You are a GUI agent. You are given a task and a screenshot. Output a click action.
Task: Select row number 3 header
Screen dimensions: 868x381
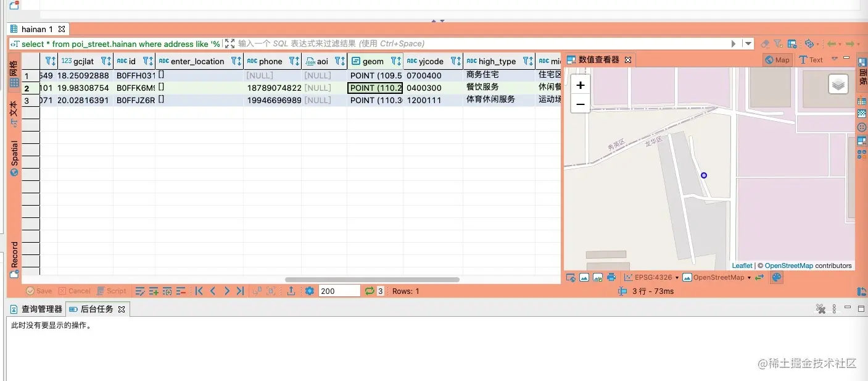pyautogui.click(x=30, y=100)
